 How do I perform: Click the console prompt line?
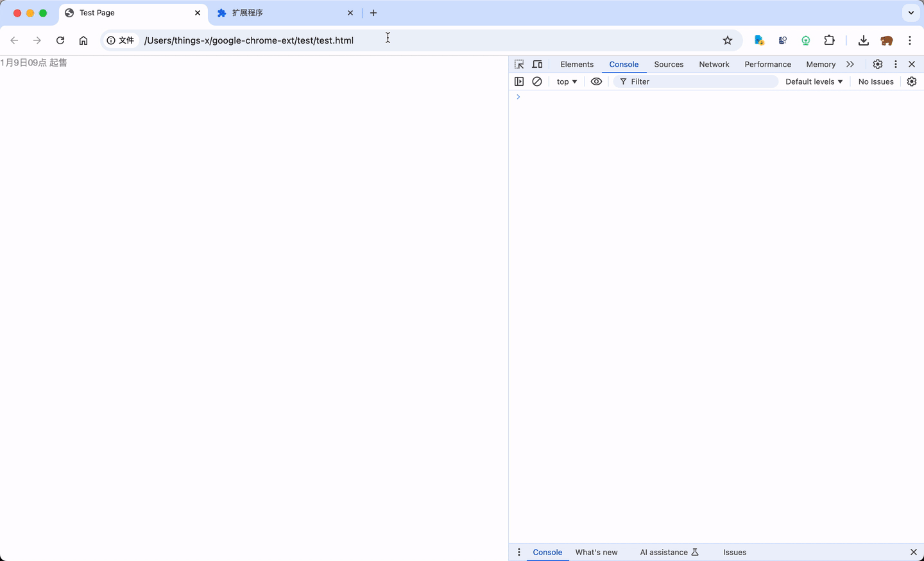(716, 97)
